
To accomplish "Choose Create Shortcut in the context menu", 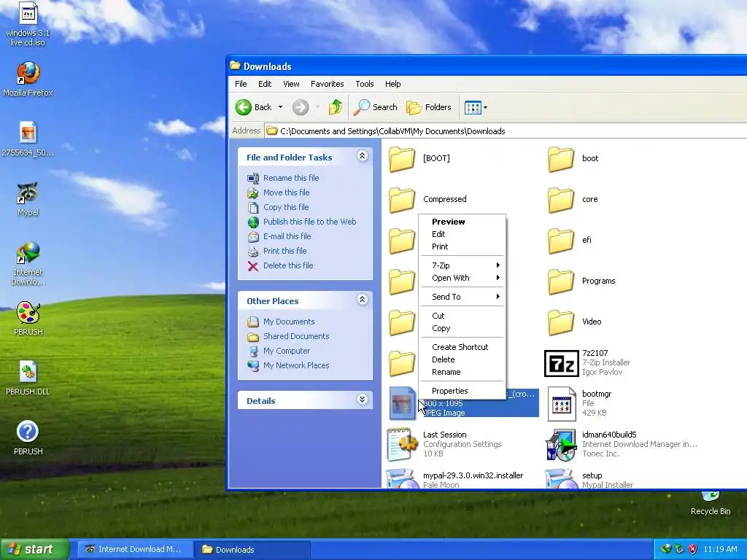I will click(x=462, y=346).
